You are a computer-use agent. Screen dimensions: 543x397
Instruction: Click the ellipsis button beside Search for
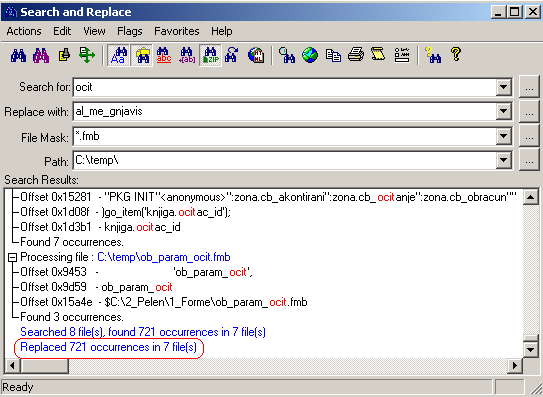click(x=529, y=87)
